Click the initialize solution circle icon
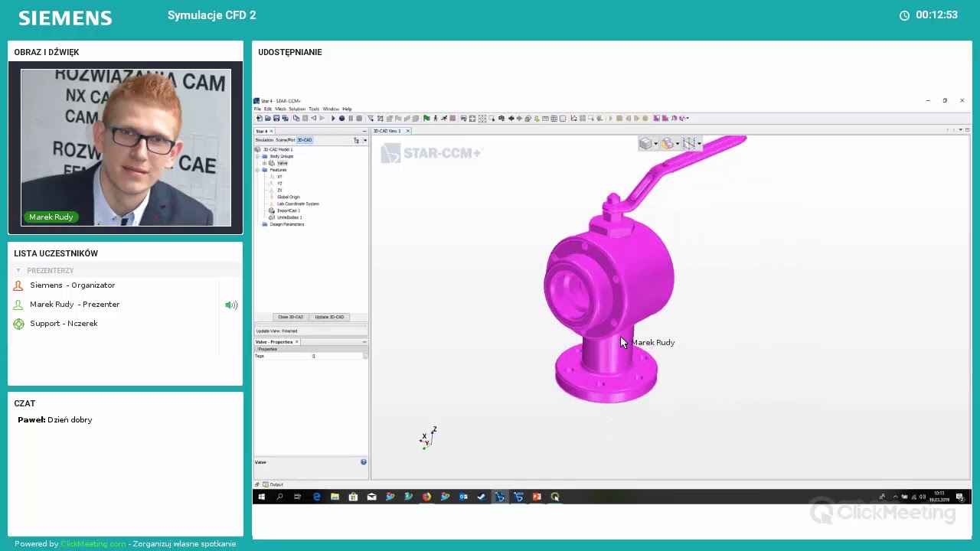Viewport: 980px width, 551px height. 341,118
